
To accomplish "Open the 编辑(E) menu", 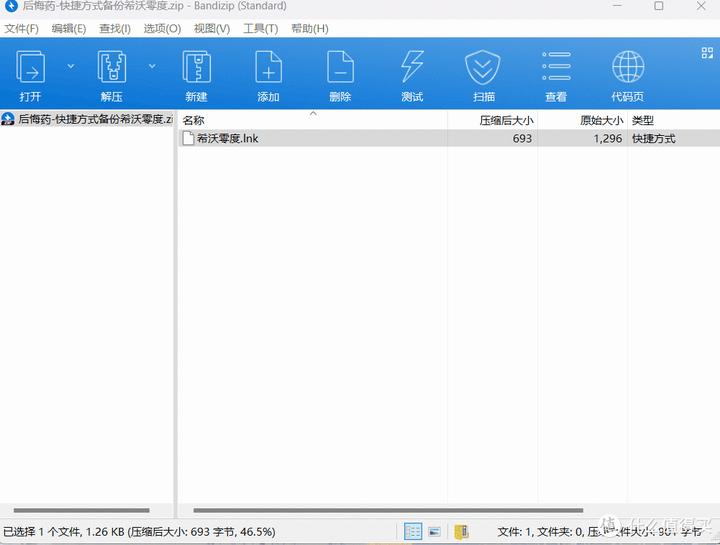I will click(x=69, y=29).
